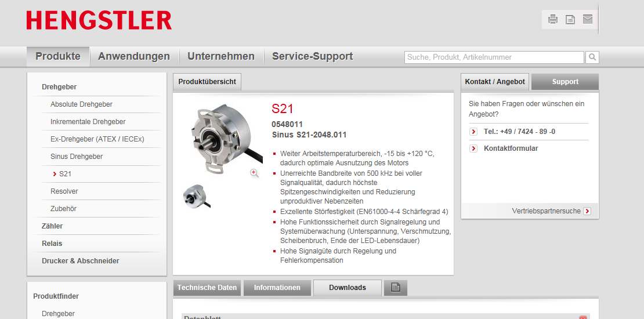Click the search input field

[494, 57]
